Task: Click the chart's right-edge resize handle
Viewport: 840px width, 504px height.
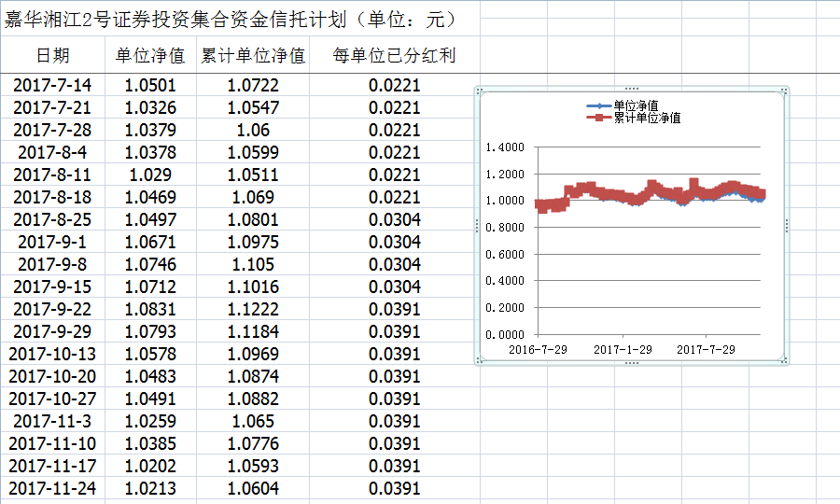Action: click(788, 226)
